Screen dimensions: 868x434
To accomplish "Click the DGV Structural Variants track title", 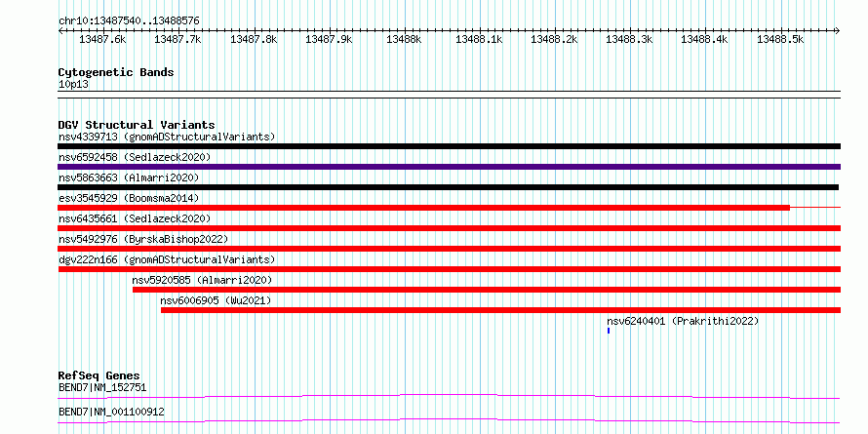I will coord(137,125).
